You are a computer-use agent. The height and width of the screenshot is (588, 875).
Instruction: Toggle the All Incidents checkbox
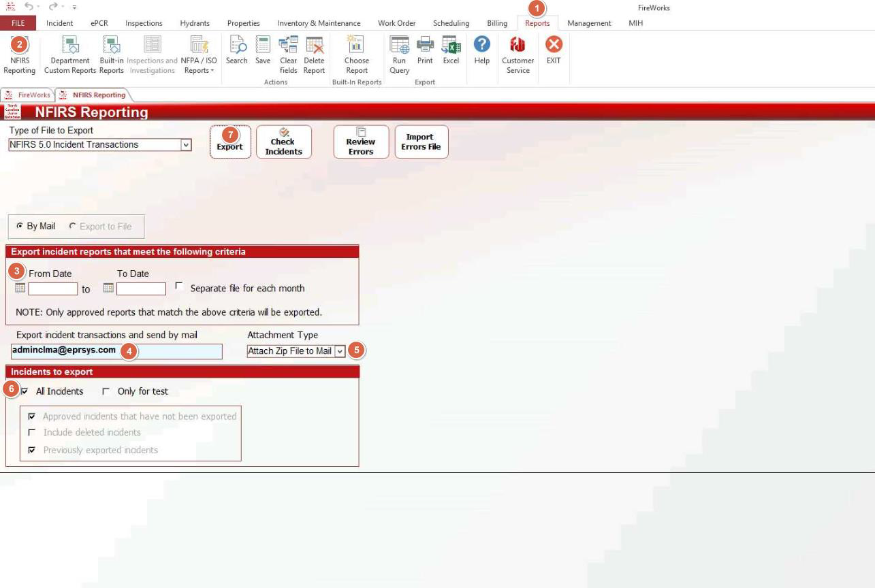[25, 391]
